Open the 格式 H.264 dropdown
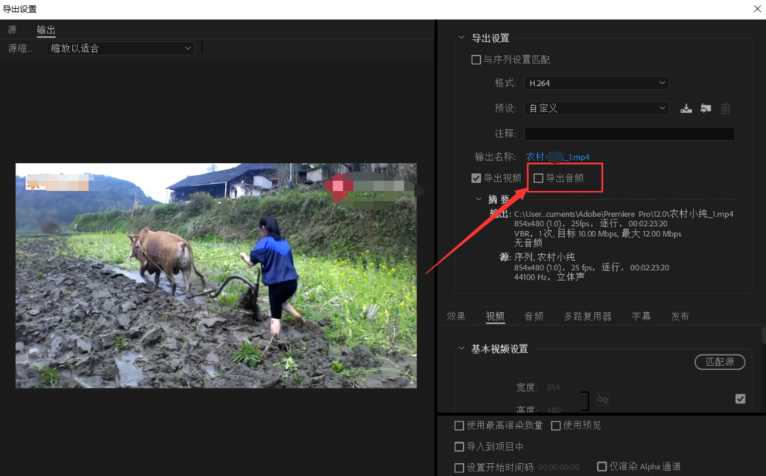Screen dimensions: 766x476 [596, 83]
